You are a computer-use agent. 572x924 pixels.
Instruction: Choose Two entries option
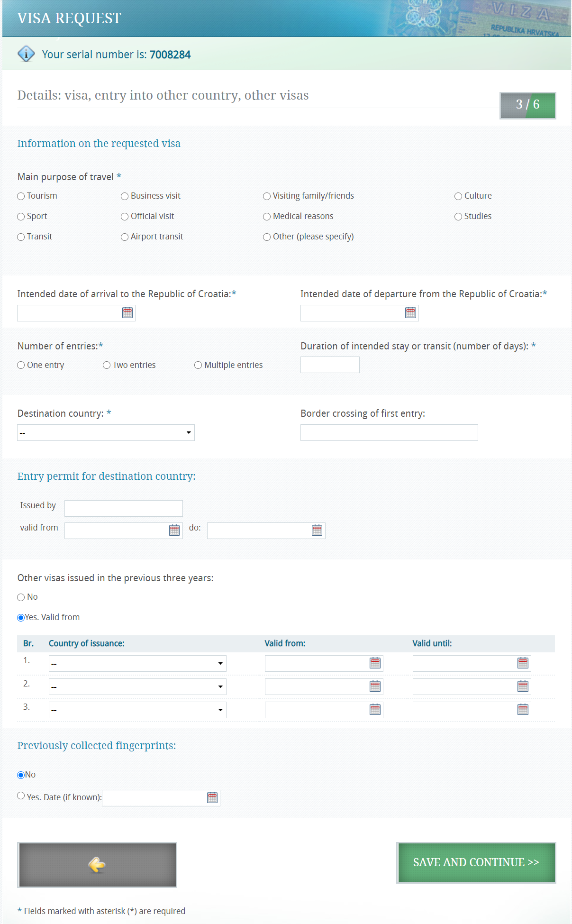107,365
